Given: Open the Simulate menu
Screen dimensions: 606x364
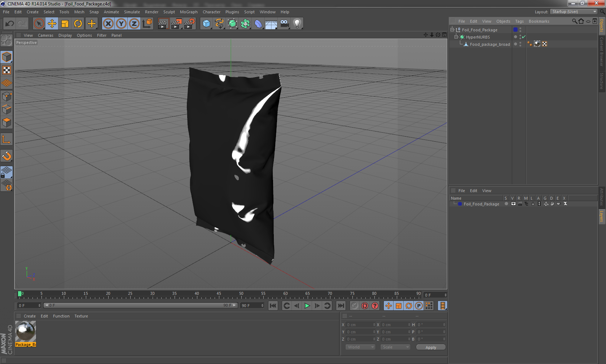Looking at the screenshot, I should [132, 12].
